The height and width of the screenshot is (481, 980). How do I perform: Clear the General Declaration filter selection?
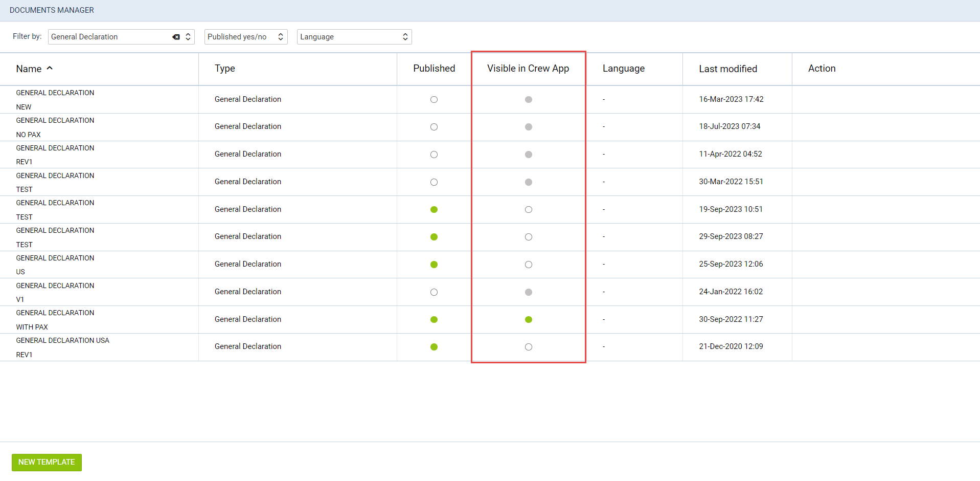click(176, 37)
